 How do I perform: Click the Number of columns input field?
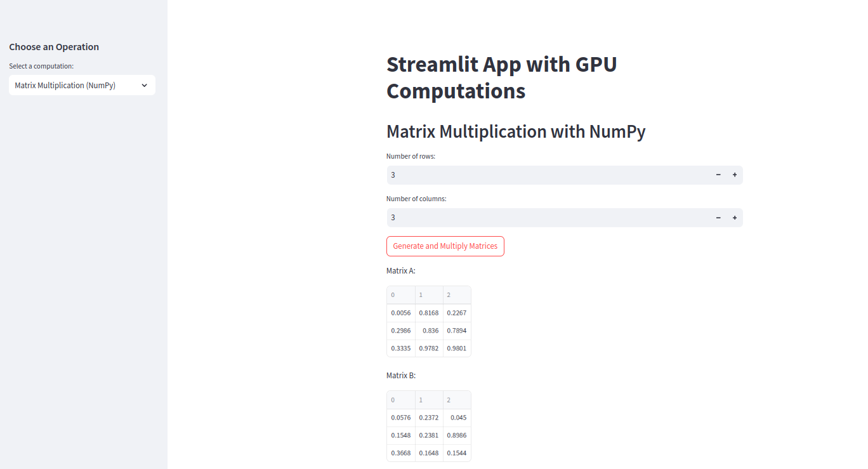(547, 218)
